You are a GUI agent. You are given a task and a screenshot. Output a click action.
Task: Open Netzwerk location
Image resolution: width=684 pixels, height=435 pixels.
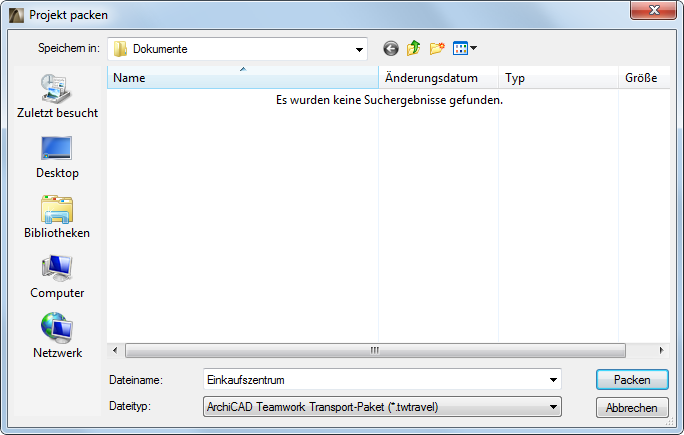click(57, 336)
